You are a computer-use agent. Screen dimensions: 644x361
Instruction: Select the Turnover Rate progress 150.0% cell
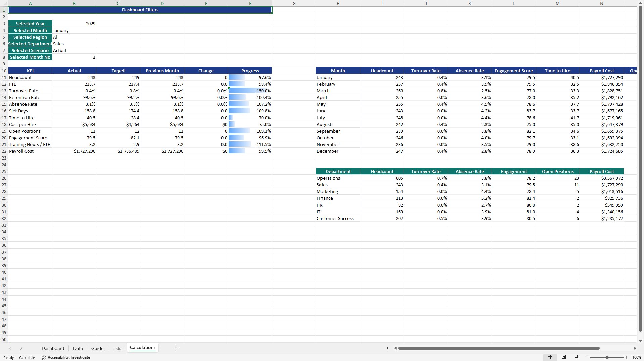[250, 91]
